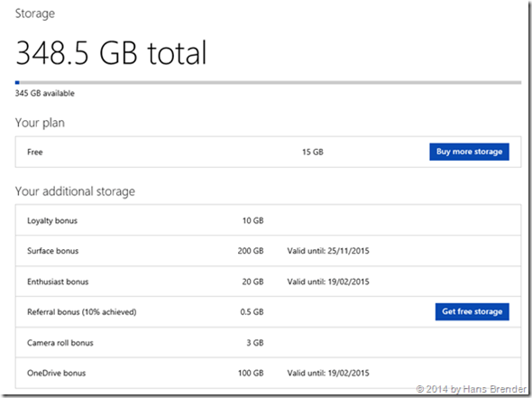Click the storage usage progress bar
Screen dimensions: 532x398
point(268,82)
